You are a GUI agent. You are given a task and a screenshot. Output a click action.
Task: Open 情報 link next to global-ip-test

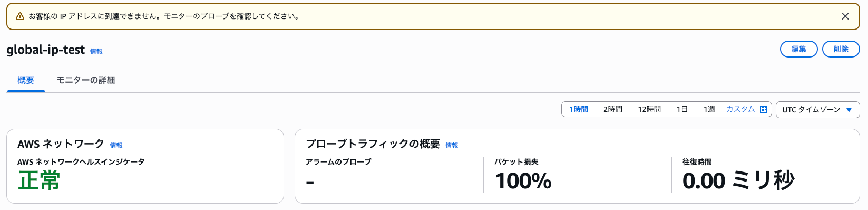[96, 52]
